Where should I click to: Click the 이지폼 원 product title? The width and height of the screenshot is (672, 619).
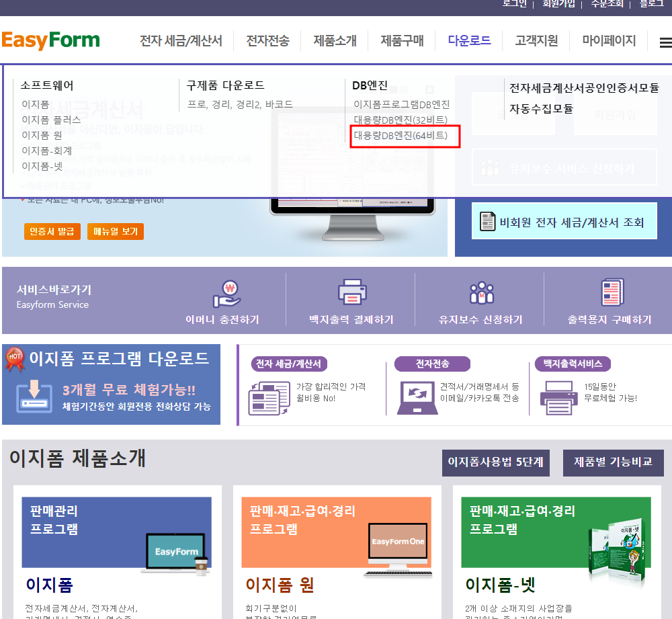(280, 585)
